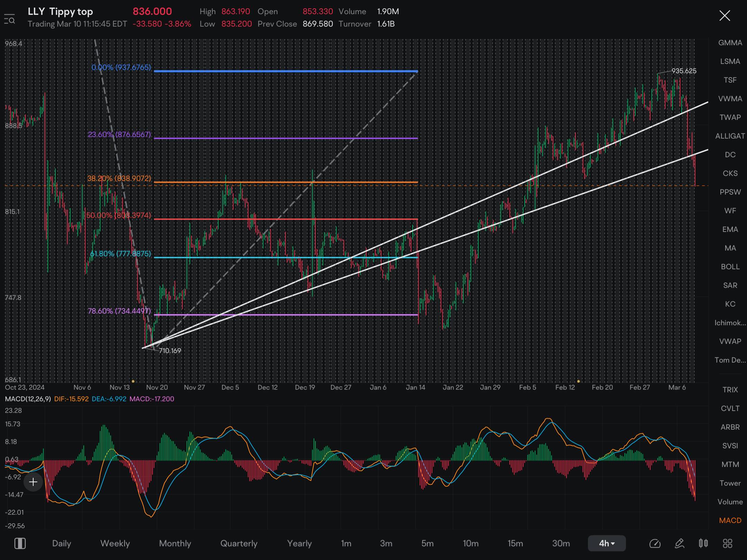Screen dimensions: 747x560
Task: Enable the SAR indicator
Action: 730,286
